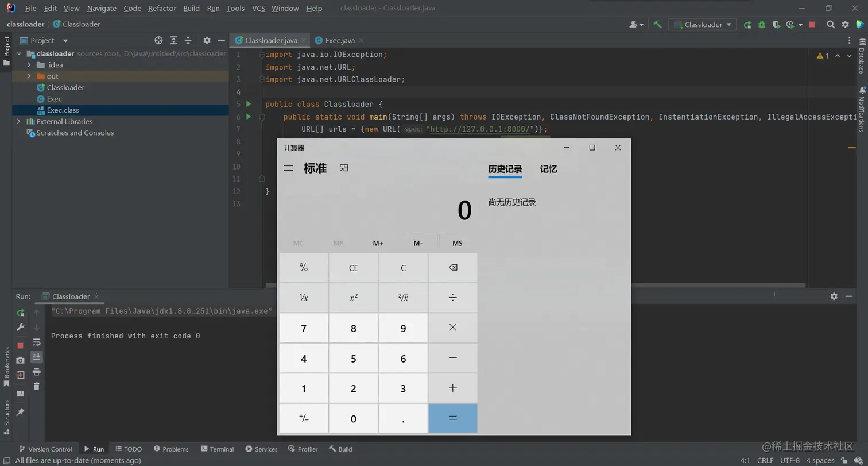
Task: Click calculator divide button
Action: pyautogui.click(x=452, y=298)
